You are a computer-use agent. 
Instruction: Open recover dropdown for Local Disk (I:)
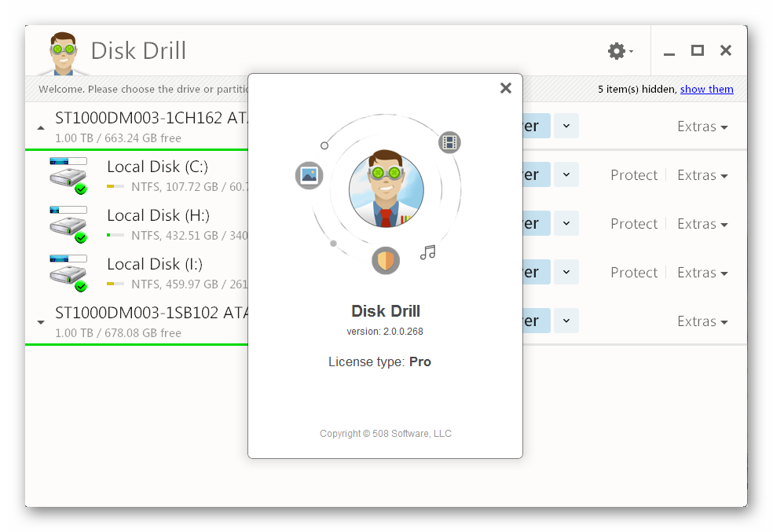566,272
